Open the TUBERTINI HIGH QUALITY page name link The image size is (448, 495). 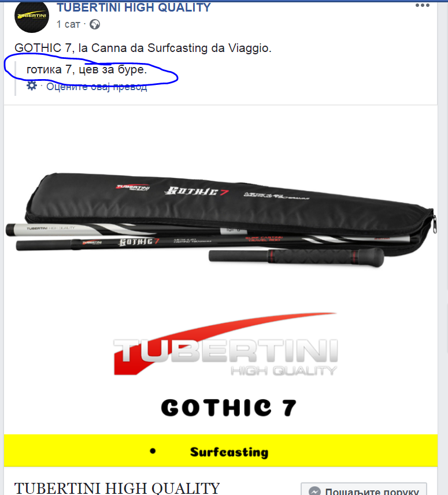[x=134, y=8]
